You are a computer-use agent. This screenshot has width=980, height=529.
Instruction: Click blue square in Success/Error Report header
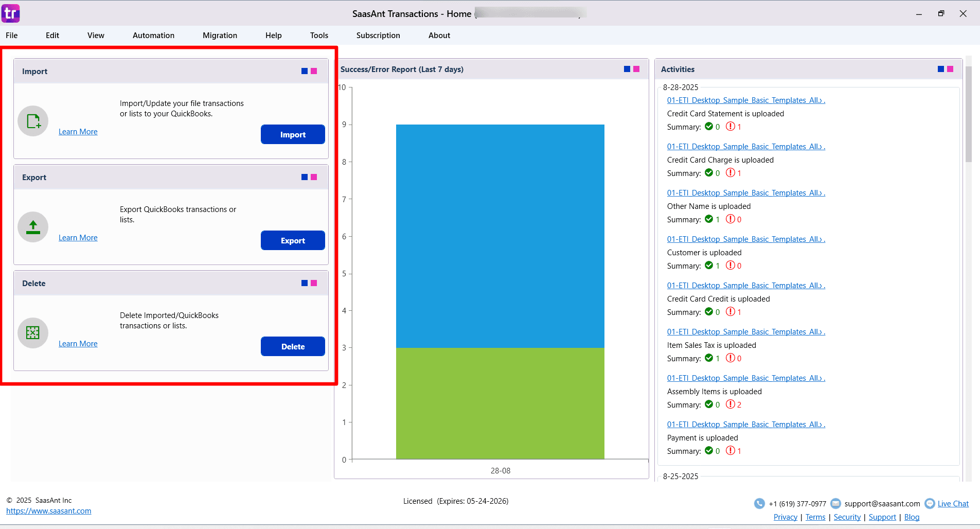coord(627,69)
